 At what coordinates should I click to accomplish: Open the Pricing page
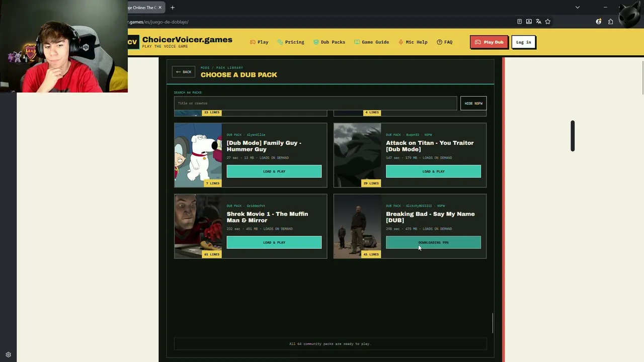point(291,42)
